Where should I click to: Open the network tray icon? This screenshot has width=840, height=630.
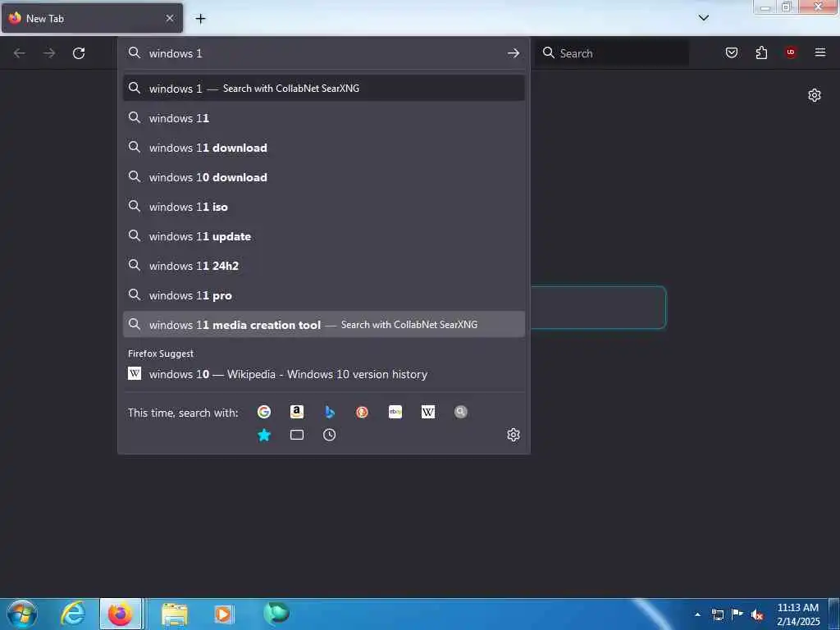[718, 614]
